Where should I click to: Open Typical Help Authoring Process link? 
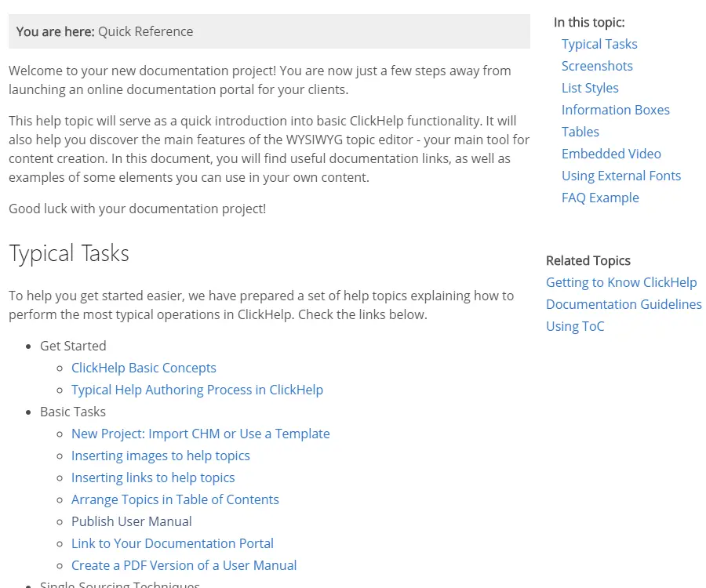(x=197, y=390)
